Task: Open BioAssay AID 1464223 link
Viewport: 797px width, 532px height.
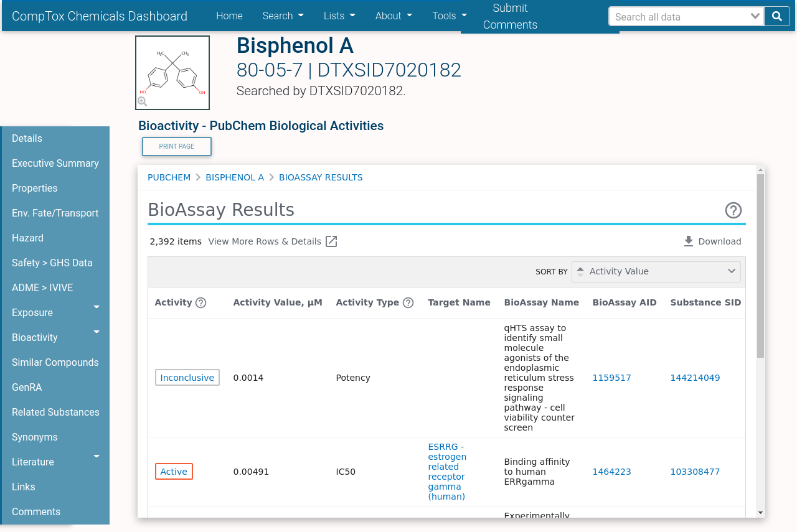Action: 612,472
